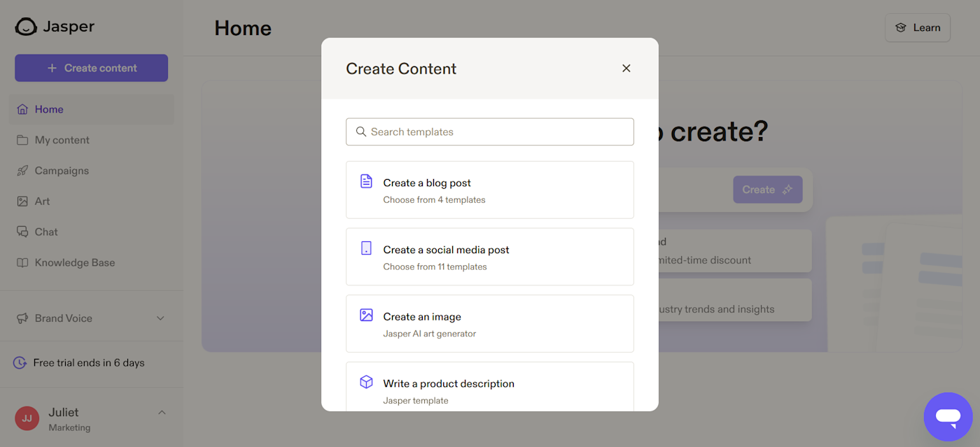Click the industry trends and insights suggestion
Viewport: 980px width, 447px height.
[x=735, y=300]
